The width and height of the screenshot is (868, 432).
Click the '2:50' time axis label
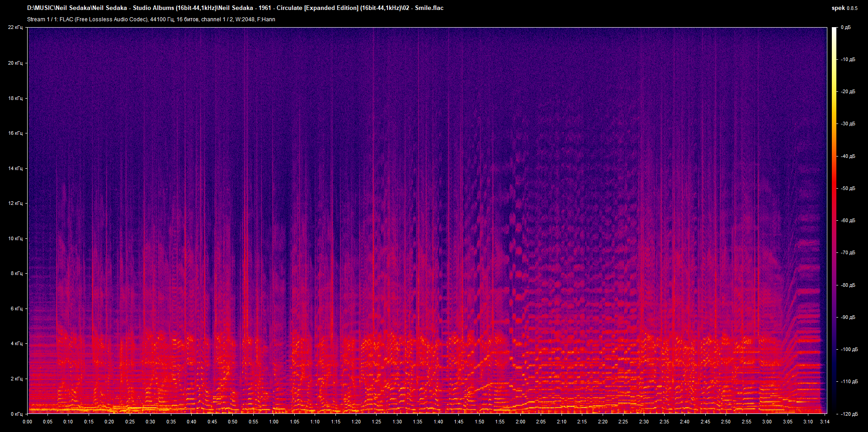tap(726, 422)
